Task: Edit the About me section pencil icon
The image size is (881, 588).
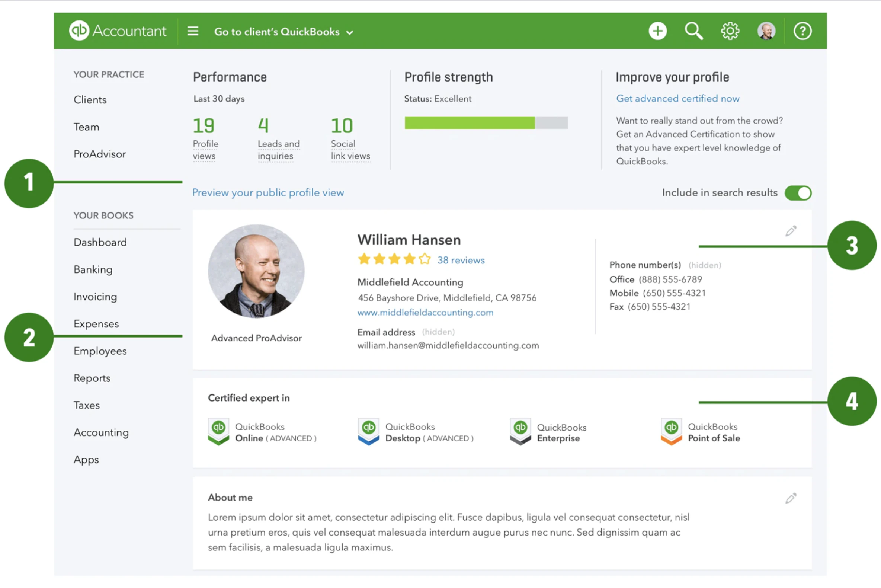Action: click(791, 498)
